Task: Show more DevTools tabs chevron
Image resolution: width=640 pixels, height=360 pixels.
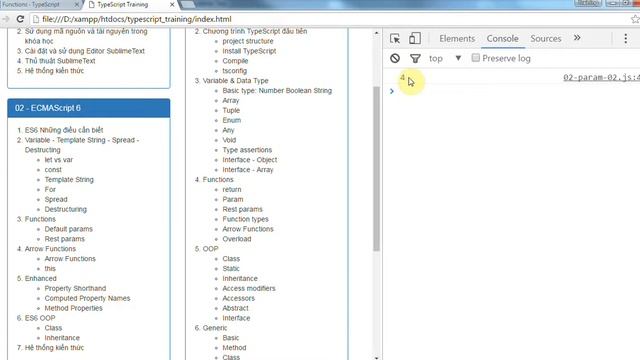Action: [577, 38]
